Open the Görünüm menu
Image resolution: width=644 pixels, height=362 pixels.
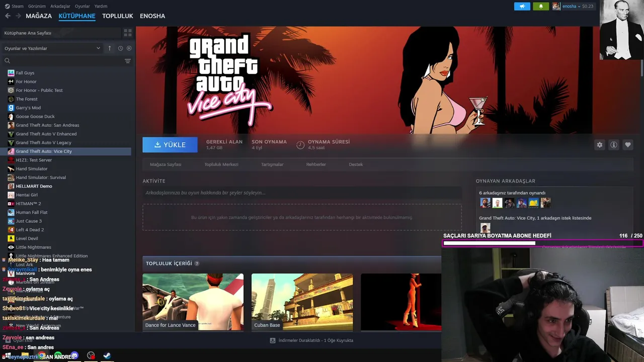click(37, 6)
